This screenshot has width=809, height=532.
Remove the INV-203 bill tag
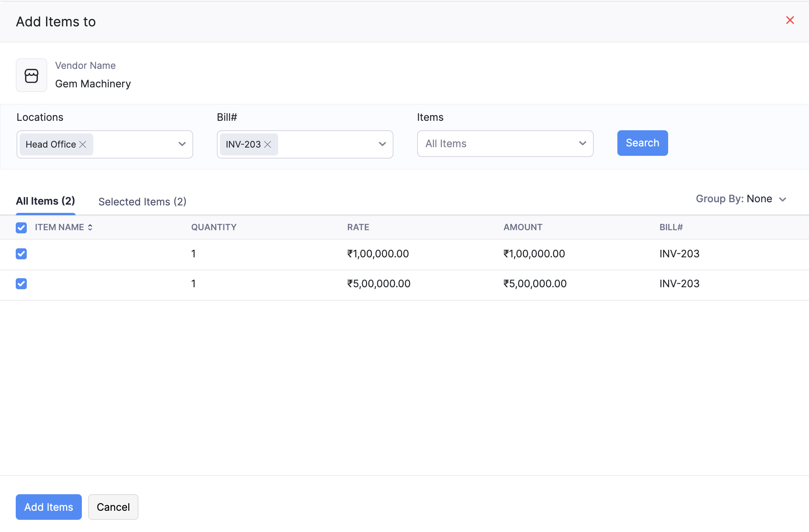point(268,144)
